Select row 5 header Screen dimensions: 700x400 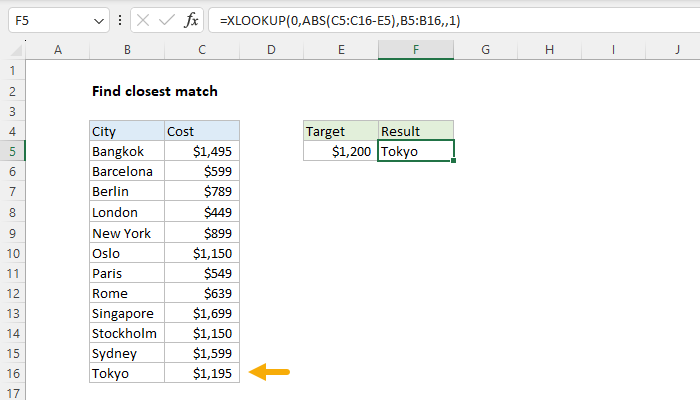pos(12,151)
